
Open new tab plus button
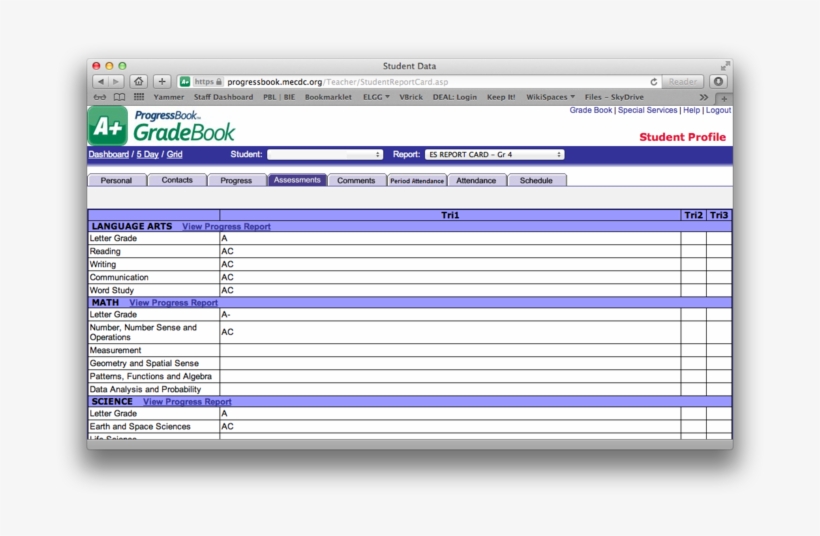point(724,98)
